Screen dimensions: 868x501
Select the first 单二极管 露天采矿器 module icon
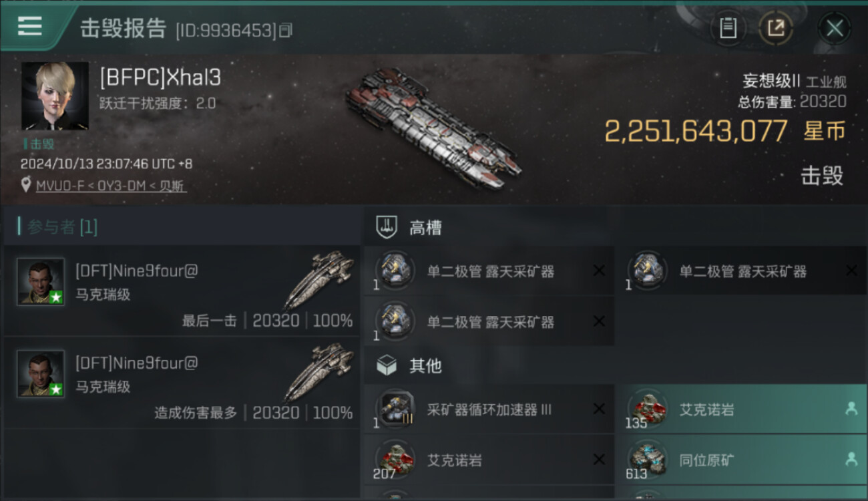(395, 271)
